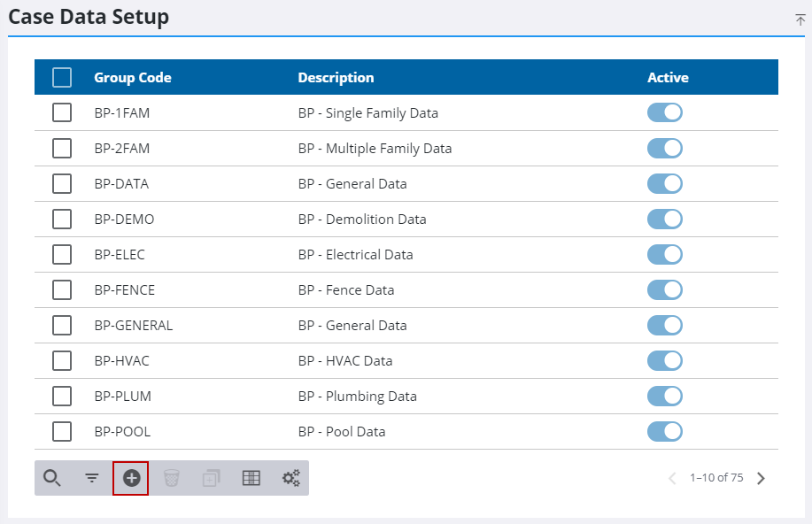812x524 pixels.
Task: Add a new record with the plus icon
Action: [132, 478]
